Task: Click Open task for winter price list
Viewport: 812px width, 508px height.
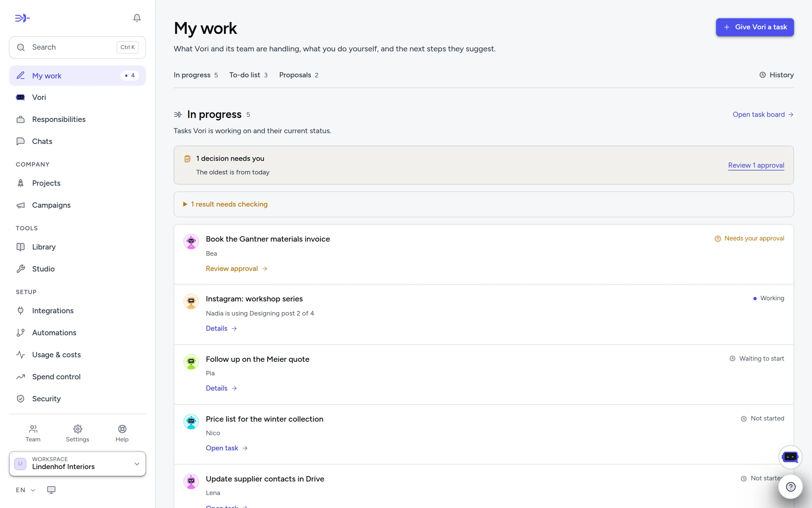Action: click(x=227, y=448)
